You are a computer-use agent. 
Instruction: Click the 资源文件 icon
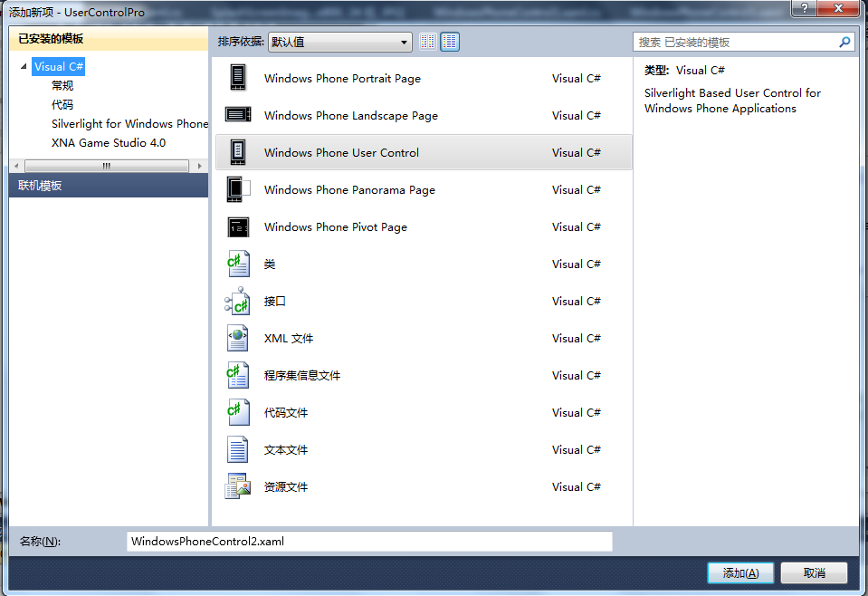(x=237, y=486)
